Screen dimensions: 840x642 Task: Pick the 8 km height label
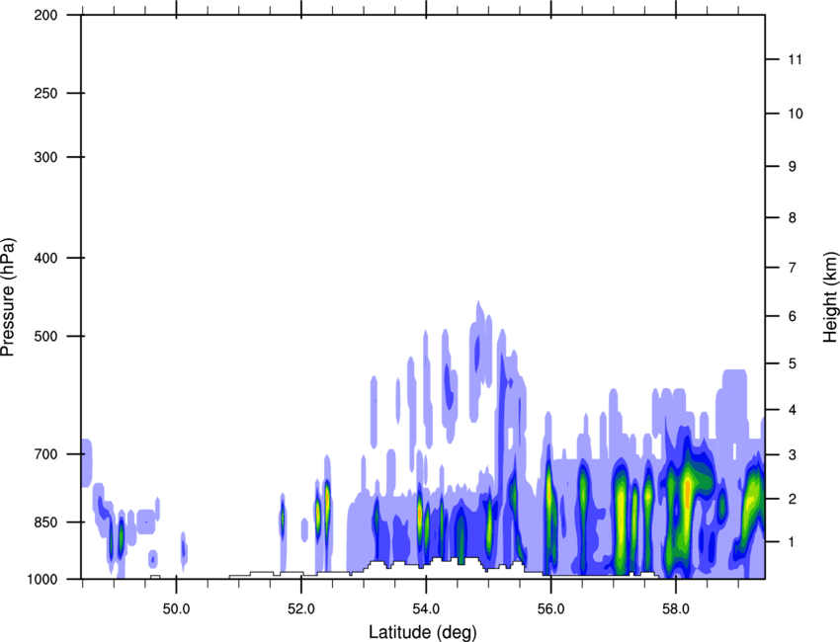pos(792,217)
